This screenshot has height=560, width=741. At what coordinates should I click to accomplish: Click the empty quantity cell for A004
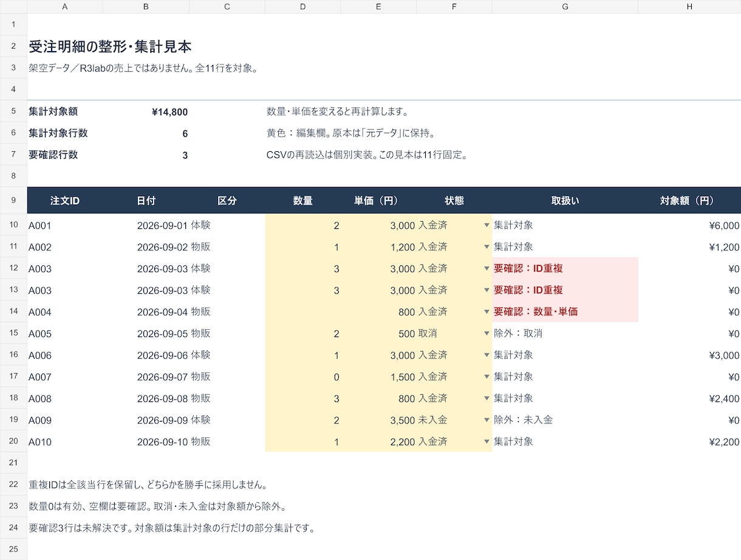coord(303,312)
